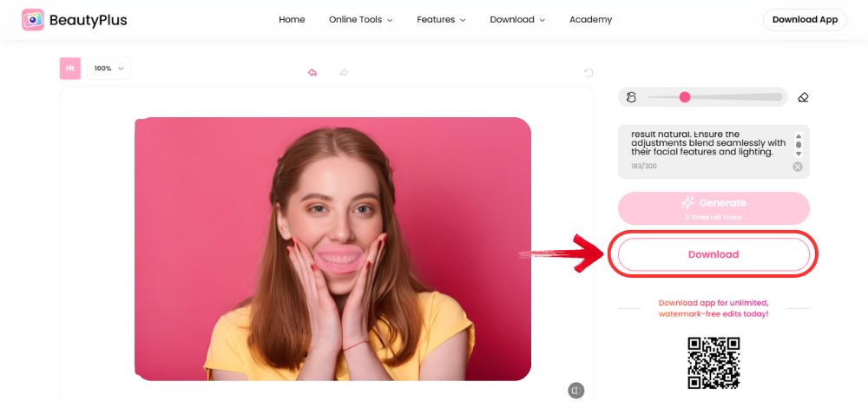
Task: Click the BeautyPlus brand name text
Action: click(x=88, y=21)
